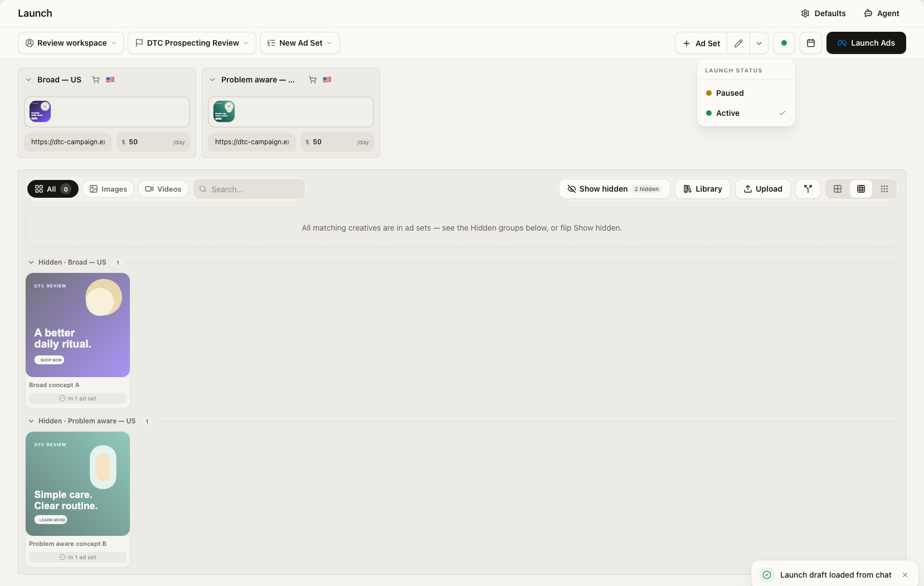The width and height of the screenshot is (924, 586).
Task: Open the Agent panel
Action: [x=882, y=13]
